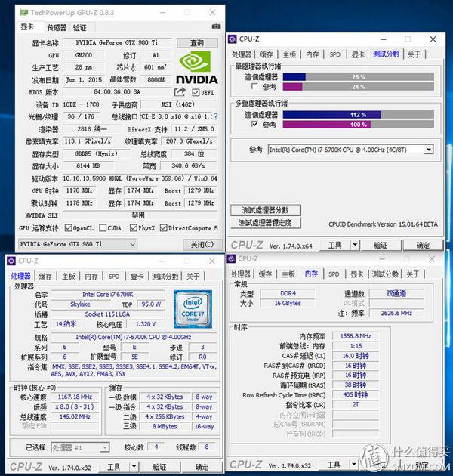
Task: Click multi-thread reference 100% bar
Action: point(359,125)
